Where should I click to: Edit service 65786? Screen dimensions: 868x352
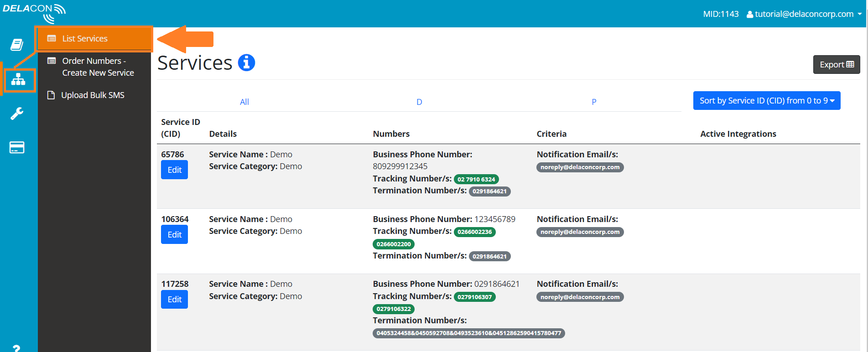(174, 170)
